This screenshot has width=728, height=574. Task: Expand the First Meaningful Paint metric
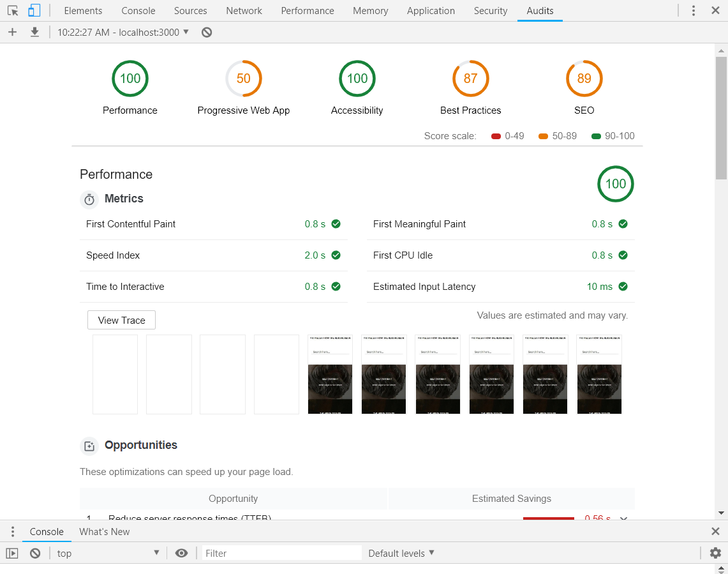click(500, 224)
